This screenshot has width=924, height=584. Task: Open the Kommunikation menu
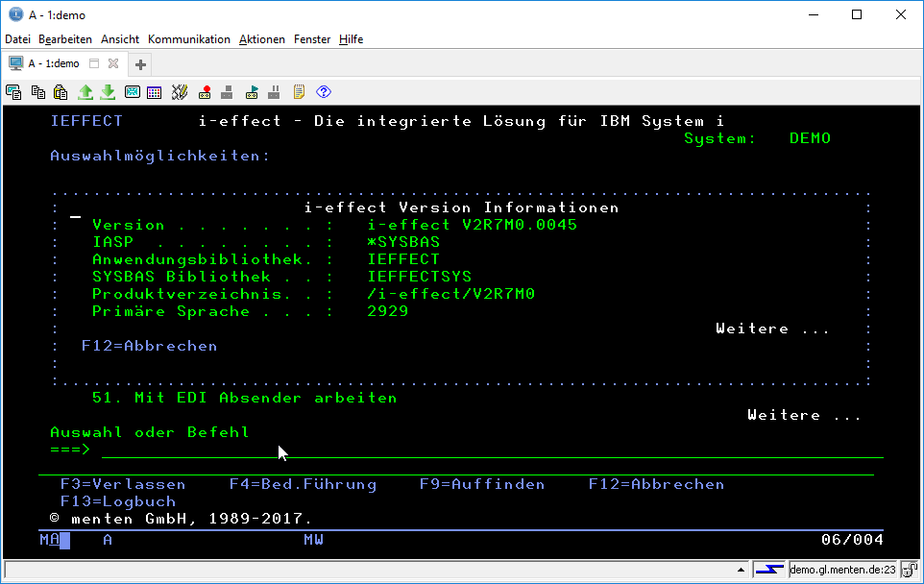(189, 39)
